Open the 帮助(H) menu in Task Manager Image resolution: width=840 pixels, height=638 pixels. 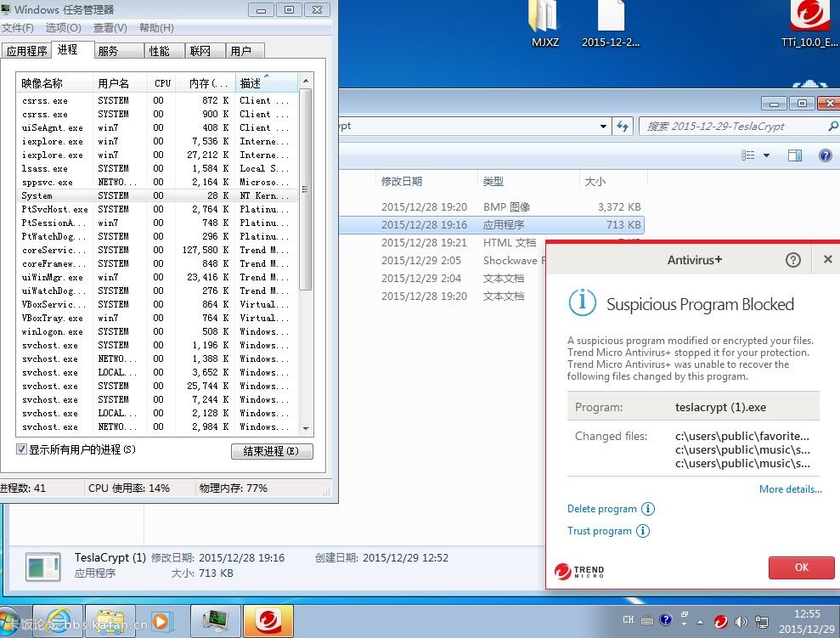(x=156, y=28)
